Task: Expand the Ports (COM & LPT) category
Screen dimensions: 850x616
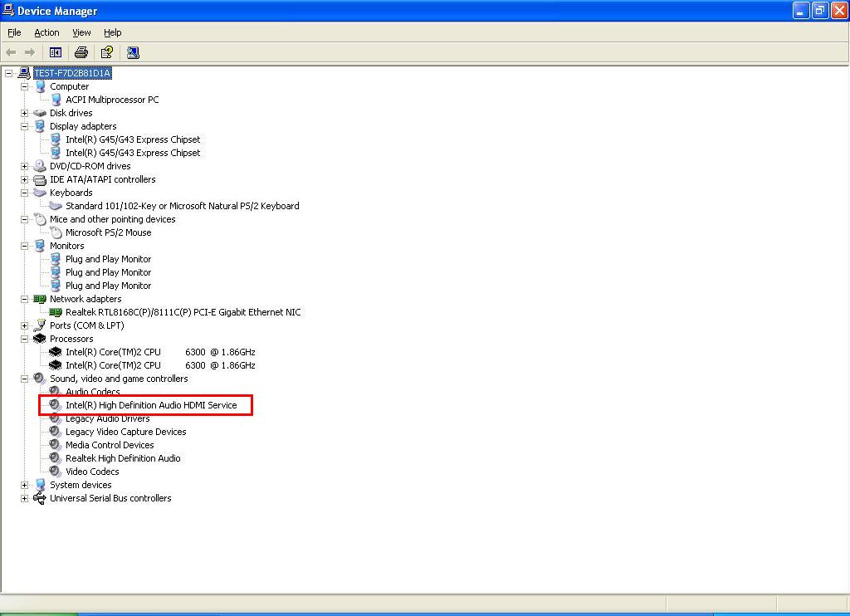Action: (x=24, y=326)
